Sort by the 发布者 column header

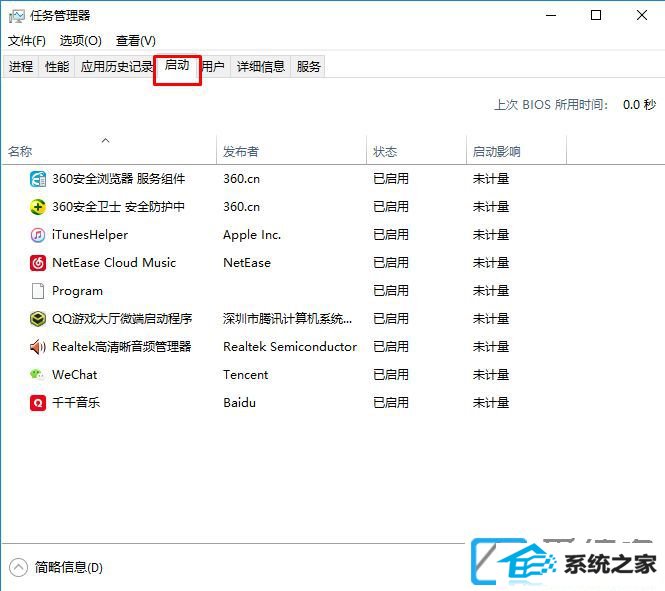coord(291,151)
